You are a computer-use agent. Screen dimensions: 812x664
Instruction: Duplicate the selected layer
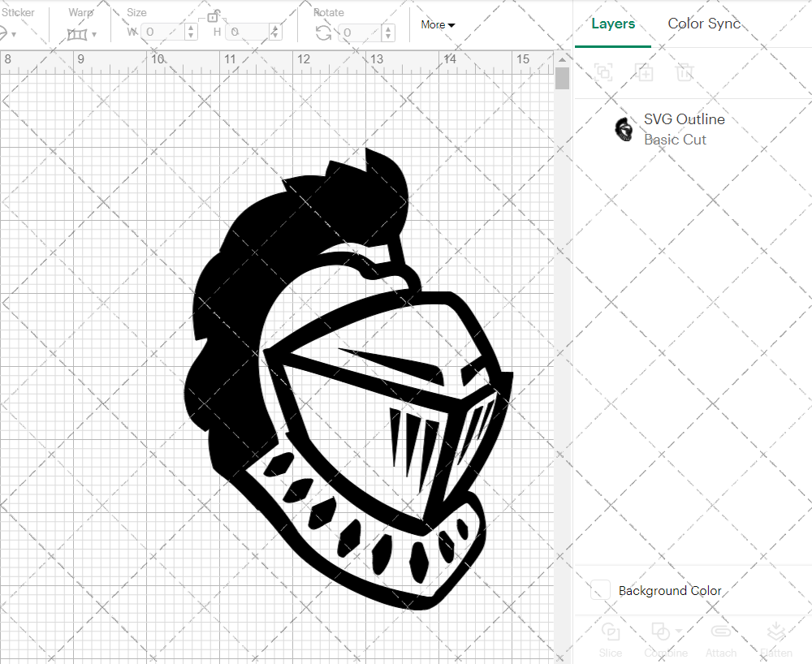645,73
